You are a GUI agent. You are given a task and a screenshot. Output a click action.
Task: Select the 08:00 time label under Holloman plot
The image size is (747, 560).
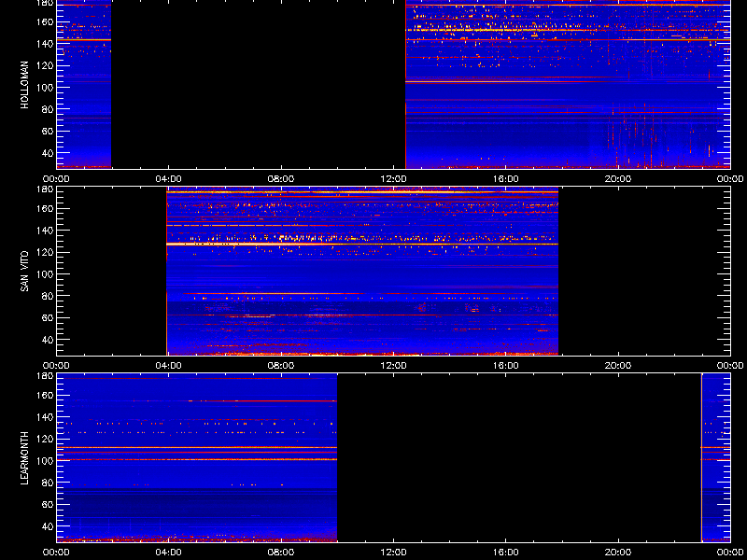tap(281, 179)
